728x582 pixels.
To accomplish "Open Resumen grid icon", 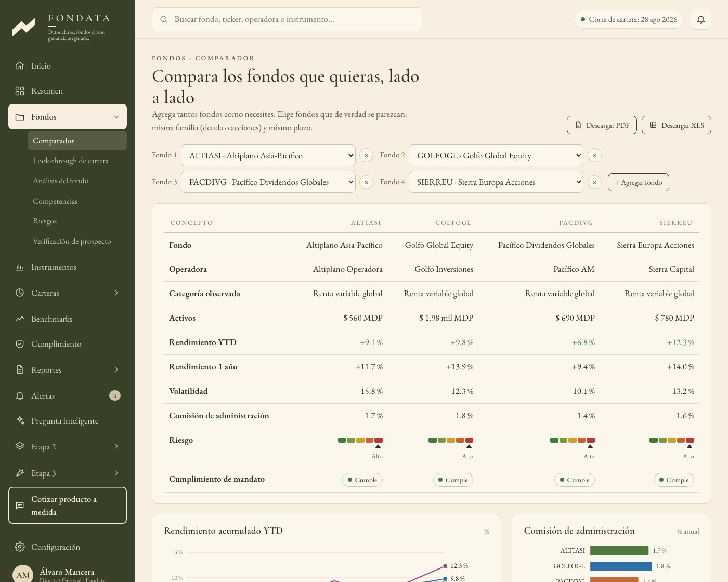I will pyautogui.click(x=20, y=91).
